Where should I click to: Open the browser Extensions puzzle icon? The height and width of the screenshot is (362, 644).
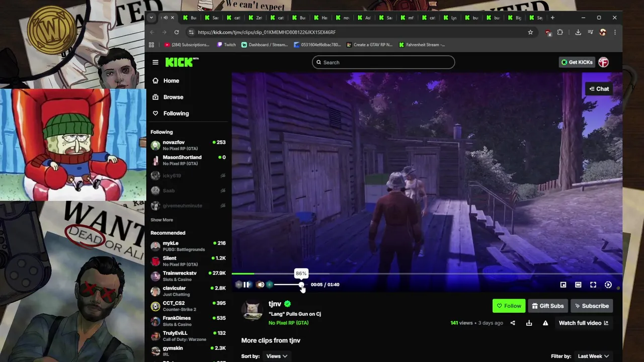click(560, 32)
